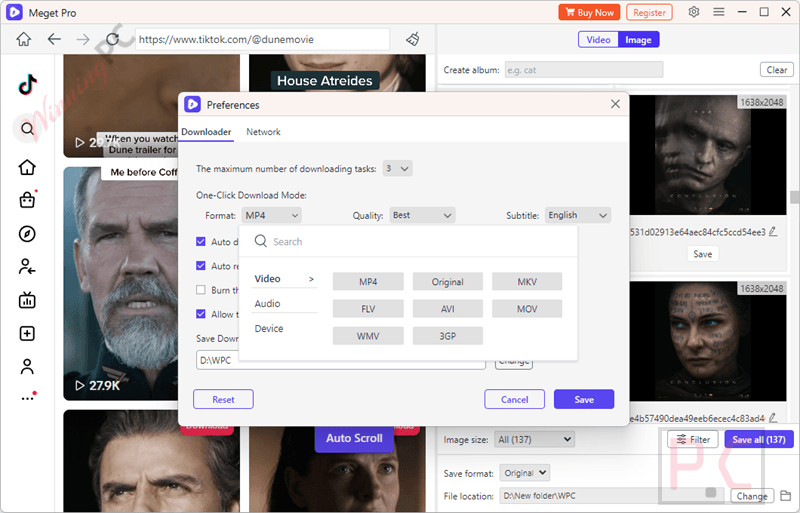
Task: Click Cancel in Preferences
Action: [514, 399]
